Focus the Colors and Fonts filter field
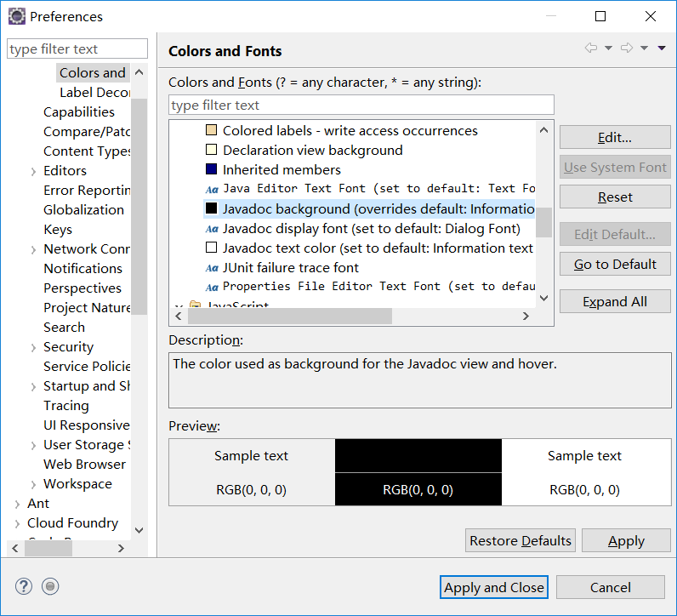The height and width of the screenshot is (616, 677). click(x=361, y=105)
